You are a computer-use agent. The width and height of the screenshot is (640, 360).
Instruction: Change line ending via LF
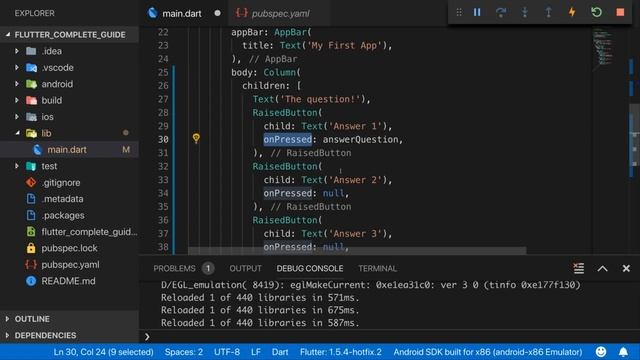256,351
